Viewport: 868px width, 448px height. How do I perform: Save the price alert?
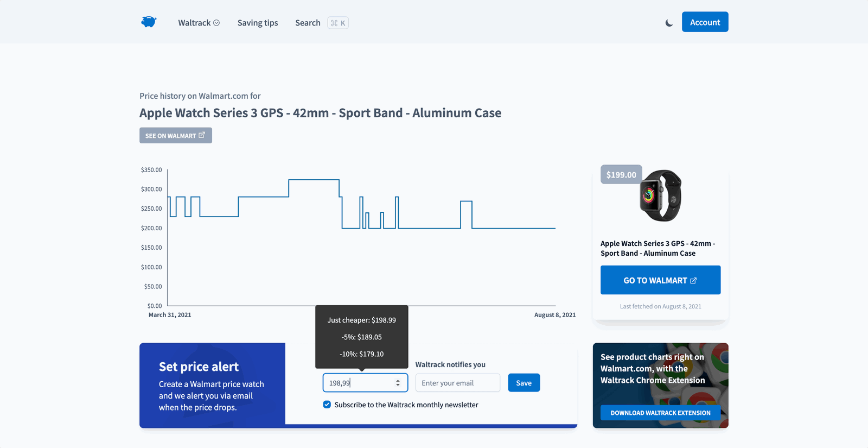coord(524,383)
